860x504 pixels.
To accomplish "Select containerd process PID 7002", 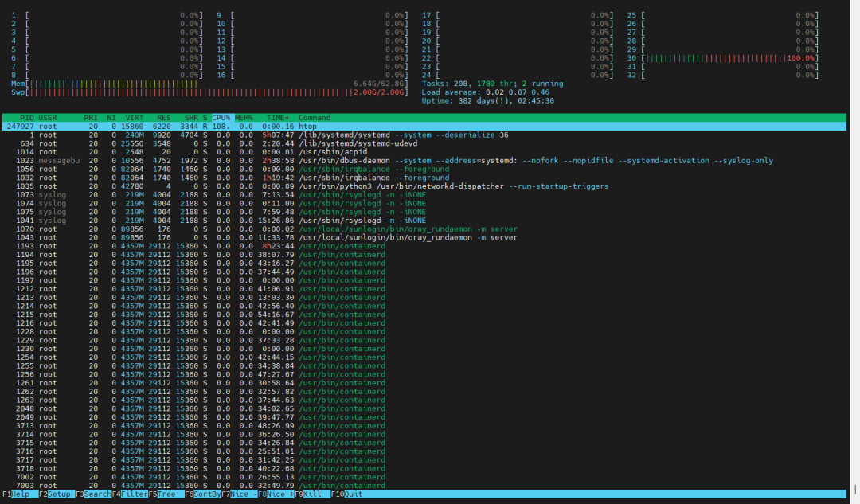I will (424, 477).
